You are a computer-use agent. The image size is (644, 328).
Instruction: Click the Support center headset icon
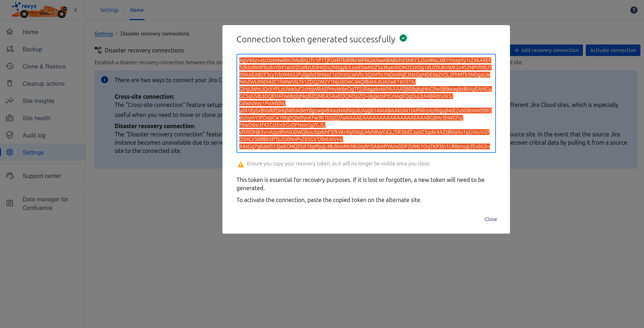pos(10,176)
